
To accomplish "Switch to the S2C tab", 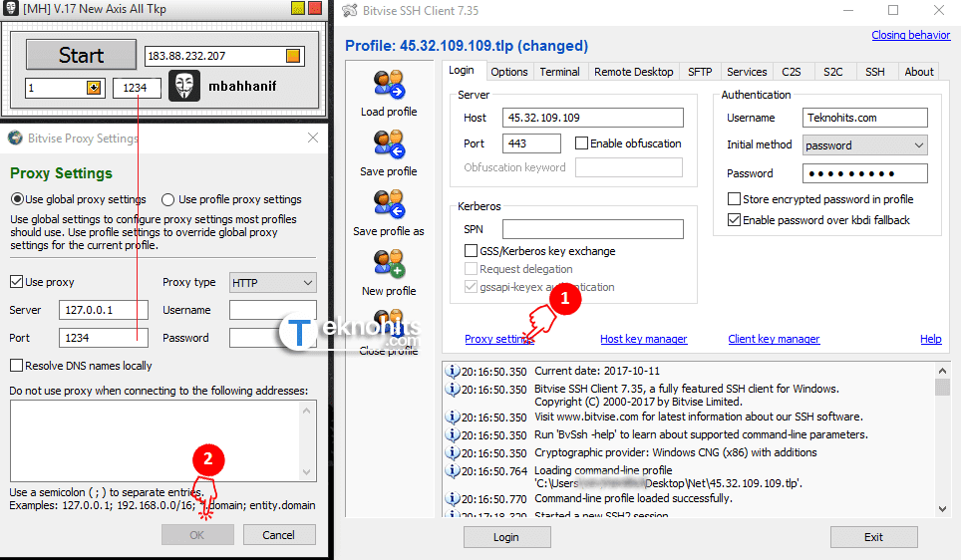I will [833, 72].
